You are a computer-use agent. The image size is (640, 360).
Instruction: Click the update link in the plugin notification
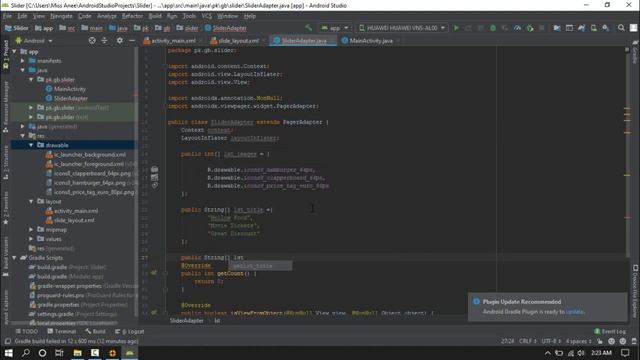coord(575,312)
